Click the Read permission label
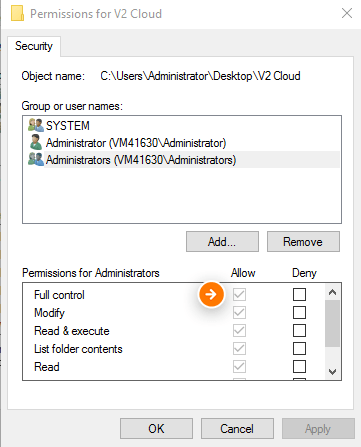The image size is (361, 447). (x=47, y=367)
